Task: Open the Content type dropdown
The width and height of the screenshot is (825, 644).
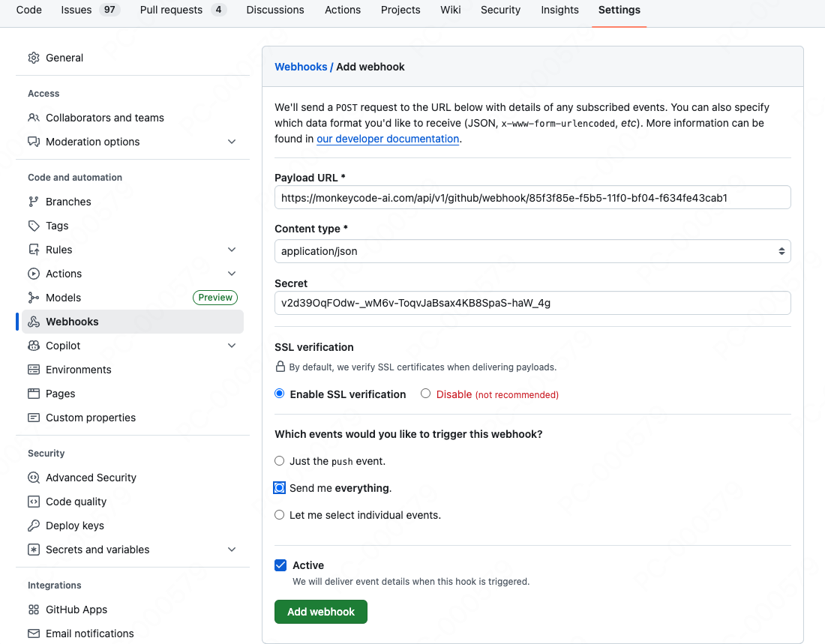Action: [x=532, y=251]
